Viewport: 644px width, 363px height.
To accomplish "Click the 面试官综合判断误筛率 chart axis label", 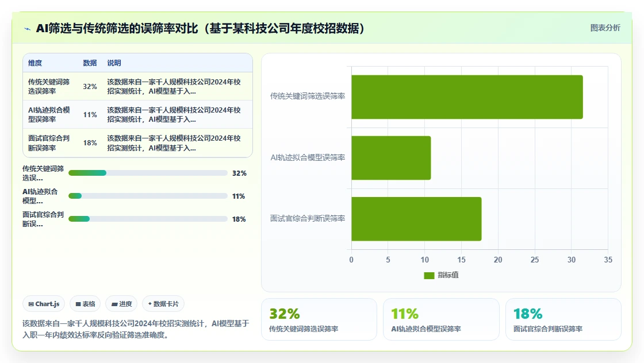I will (308, 219).
